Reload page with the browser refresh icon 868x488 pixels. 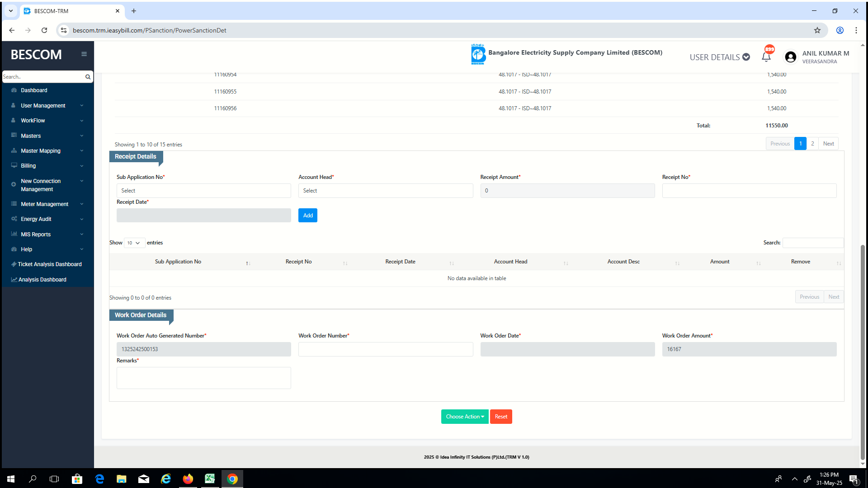tap(44, 30)
